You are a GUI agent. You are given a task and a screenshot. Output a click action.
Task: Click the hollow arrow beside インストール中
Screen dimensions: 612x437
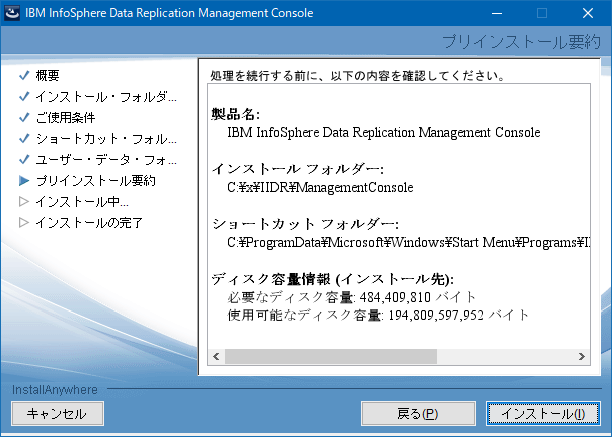coord(24,202)
